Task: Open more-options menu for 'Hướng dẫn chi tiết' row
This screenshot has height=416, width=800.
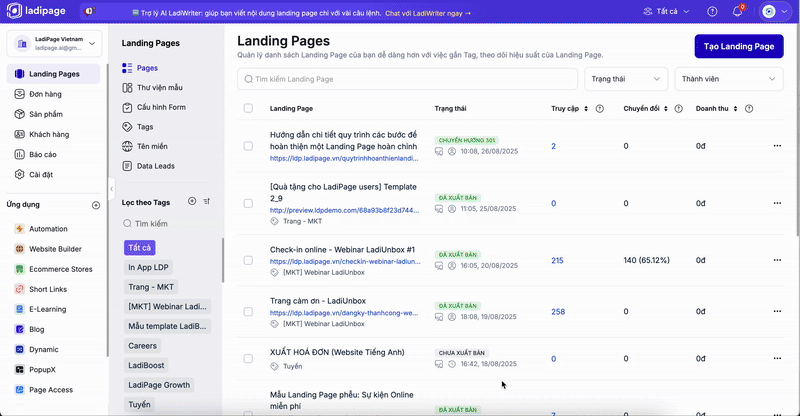Action: (777, 146)
